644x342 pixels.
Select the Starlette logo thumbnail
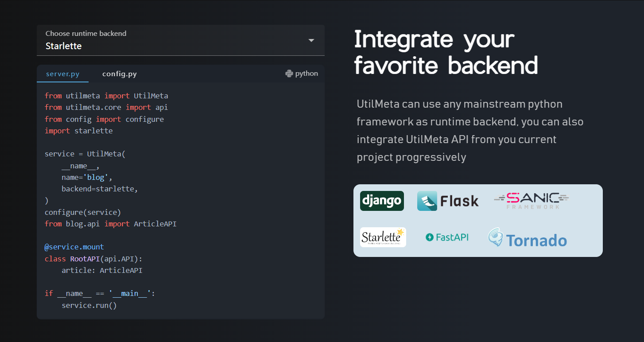click(x=383, y=237)
